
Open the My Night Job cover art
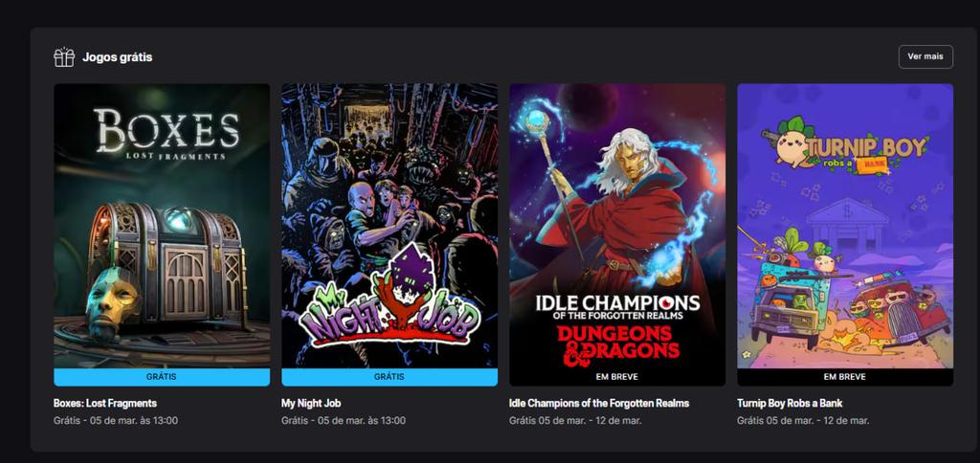click(x=390, y=226)
